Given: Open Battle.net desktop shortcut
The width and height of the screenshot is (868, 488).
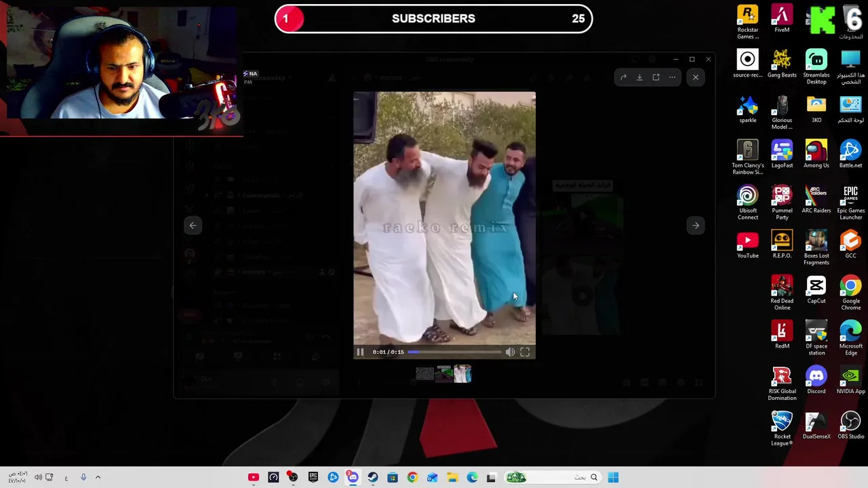Looking at the screenshot, I should point(850,154).
